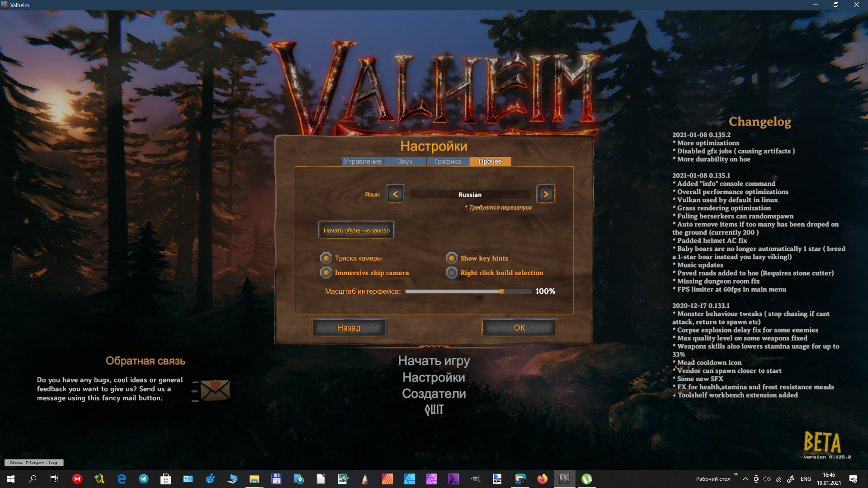Click the Show Player.log button

click(34, 462)
